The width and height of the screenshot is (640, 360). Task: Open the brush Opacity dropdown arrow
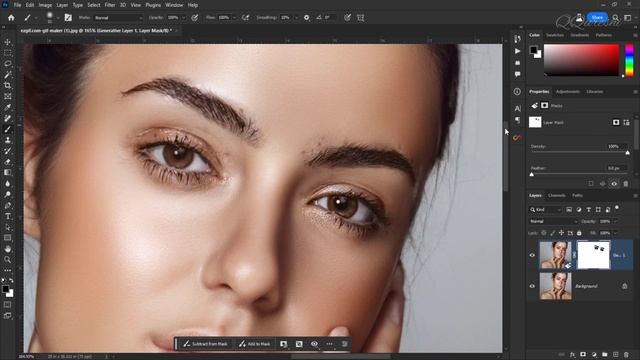[x=183, y=18]
